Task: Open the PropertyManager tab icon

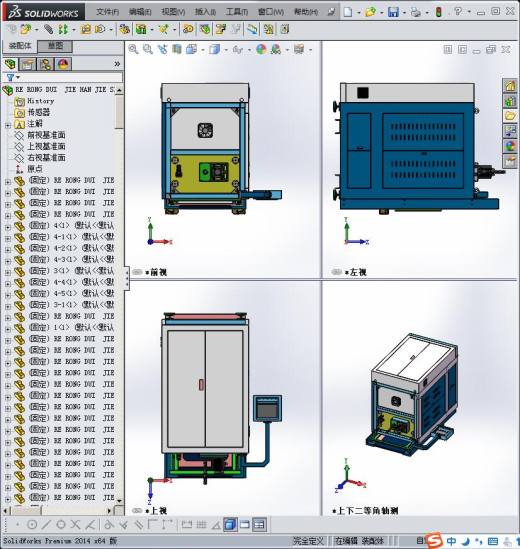Action: point(28,64)
